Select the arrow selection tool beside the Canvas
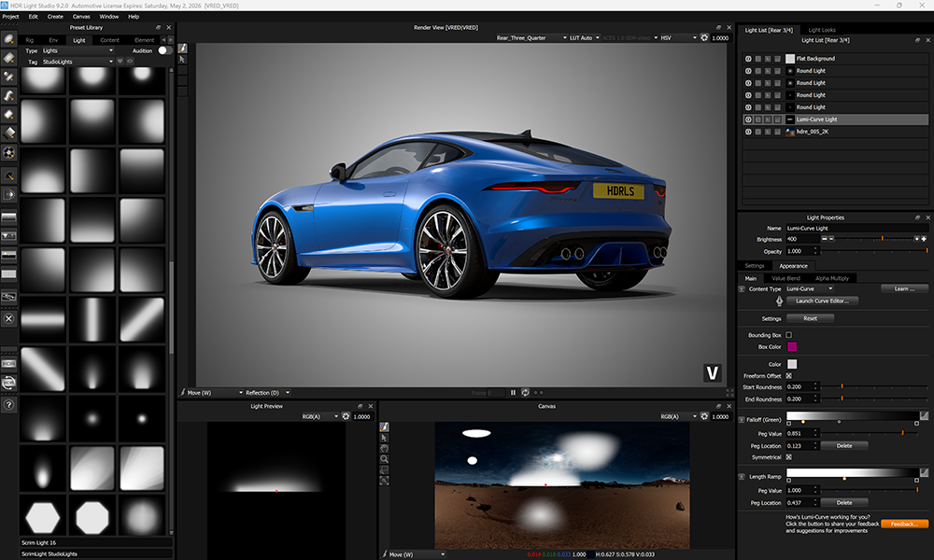This screenshot has height=560, width=934. tap(382, 437)
